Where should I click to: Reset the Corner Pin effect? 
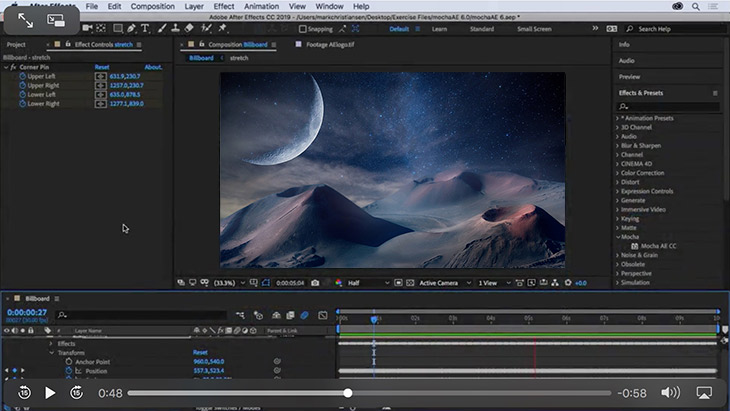[x=102, y=67]
